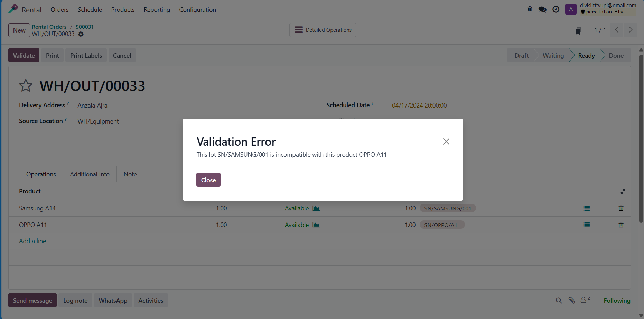Click the attachments paperclip icon
This screenshot has width=644, height=319.
572,300
